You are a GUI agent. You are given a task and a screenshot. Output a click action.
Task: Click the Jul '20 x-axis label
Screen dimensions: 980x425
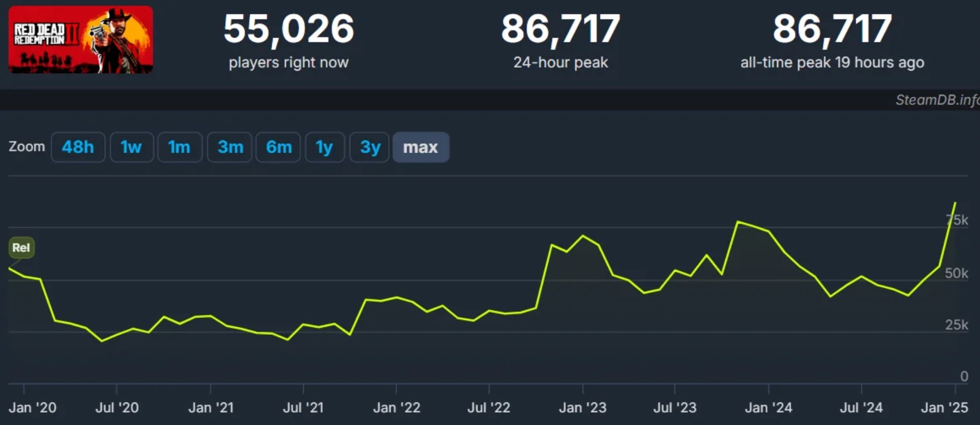(117, 408)
